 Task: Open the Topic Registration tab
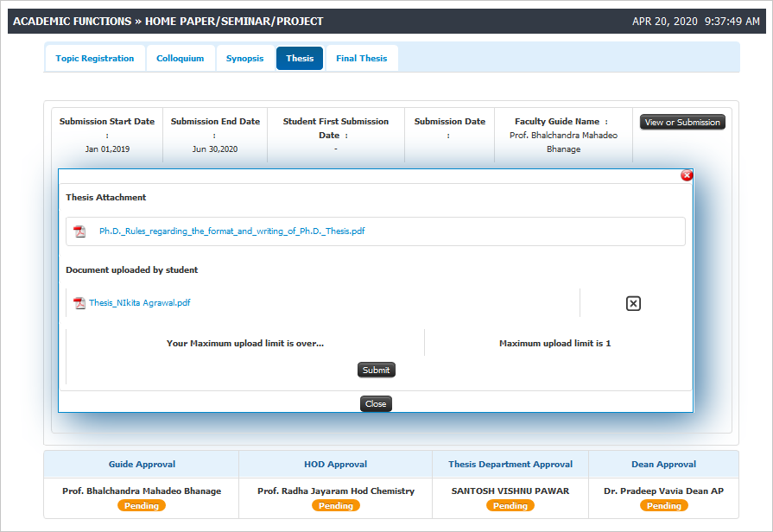click(x=95, y=58)
